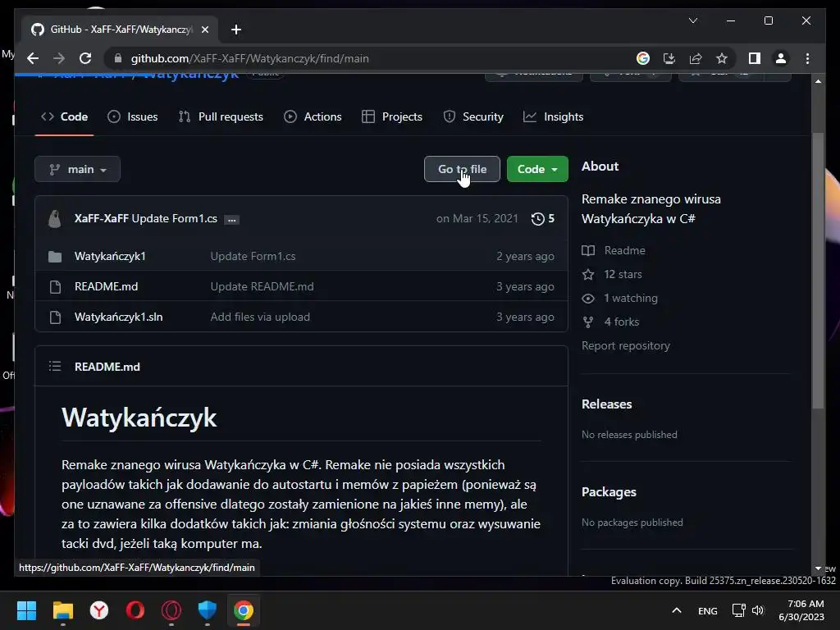Image resolution: width=840 pixels, height=630 pixels.
Task: Open Opera browser from taskbar
Action: pyautogui.click(x=135, y=610)
